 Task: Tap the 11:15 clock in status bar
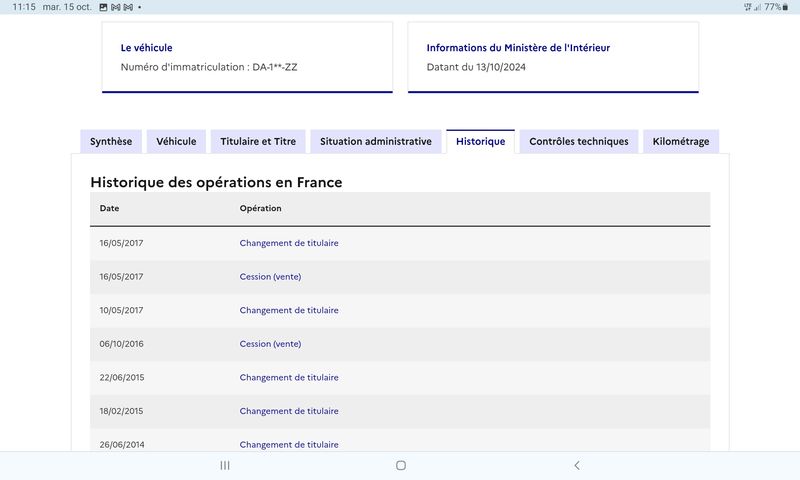(x=23, y=7)
